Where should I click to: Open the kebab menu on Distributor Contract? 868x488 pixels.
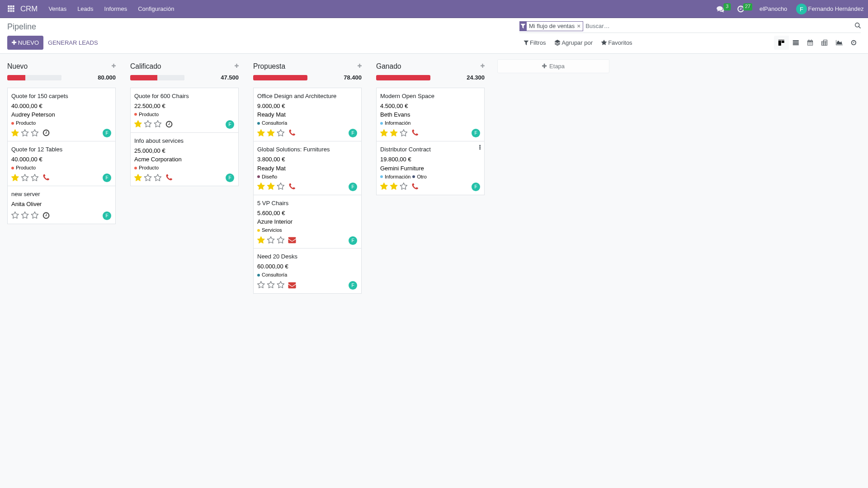click(x=480, y=147)
